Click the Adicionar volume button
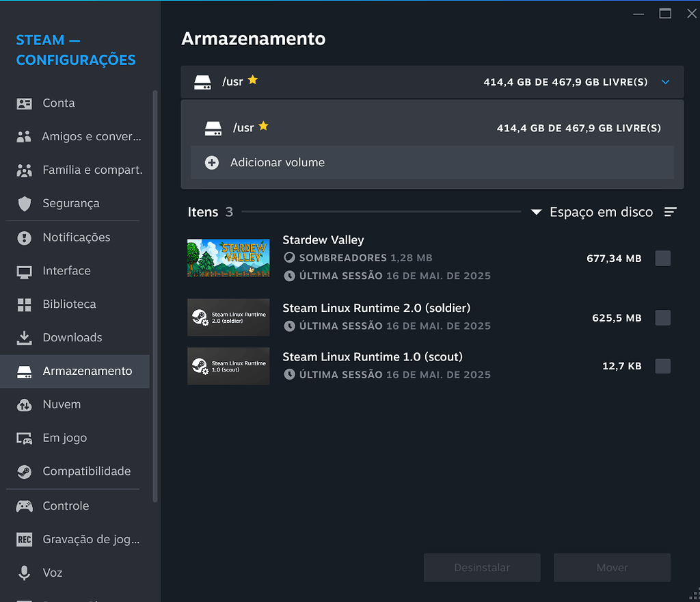Image resolution: width=700 pixels, height=602 pixels. (277, 162)
